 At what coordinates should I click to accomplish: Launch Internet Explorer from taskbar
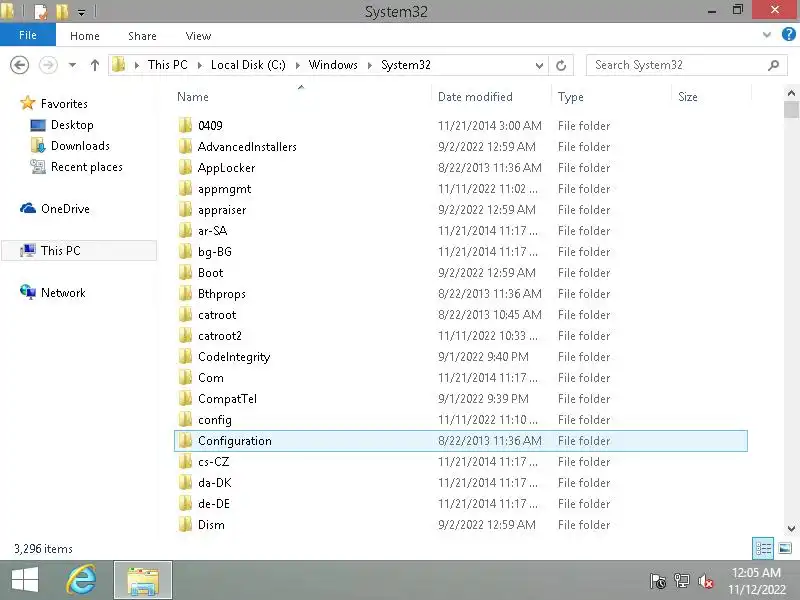[82, 580]
